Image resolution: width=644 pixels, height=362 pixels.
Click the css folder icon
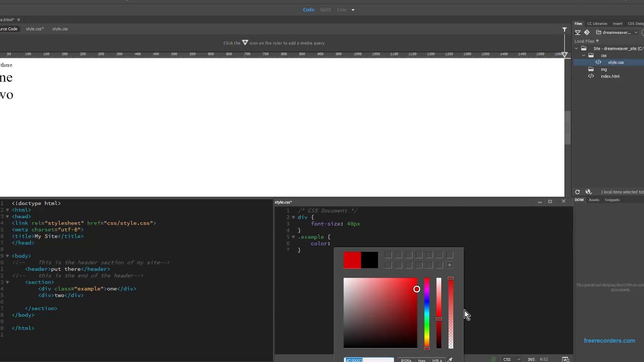tap(591, 55)
